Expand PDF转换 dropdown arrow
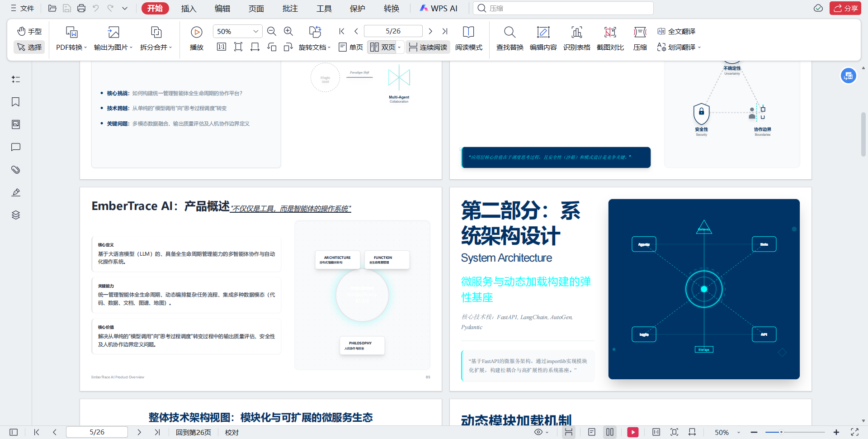The image size is (868, 439). 85,48
